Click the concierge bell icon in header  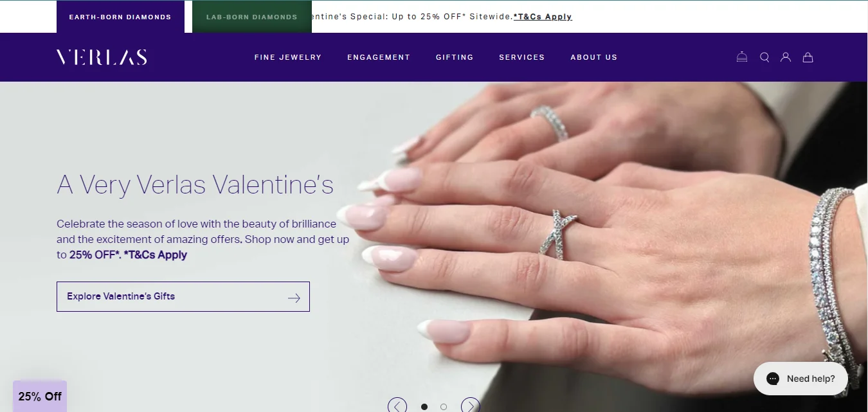(742, 57)
